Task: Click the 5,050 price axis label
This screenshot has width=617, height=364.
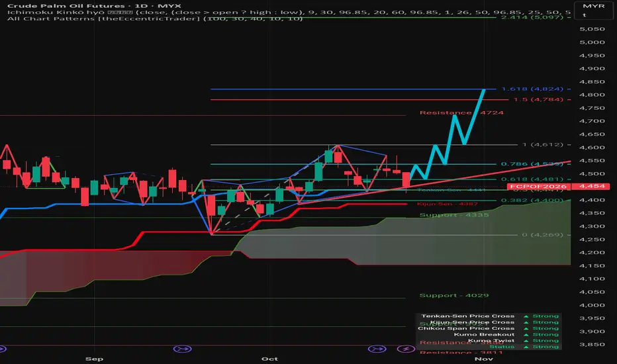Action: 593,29
